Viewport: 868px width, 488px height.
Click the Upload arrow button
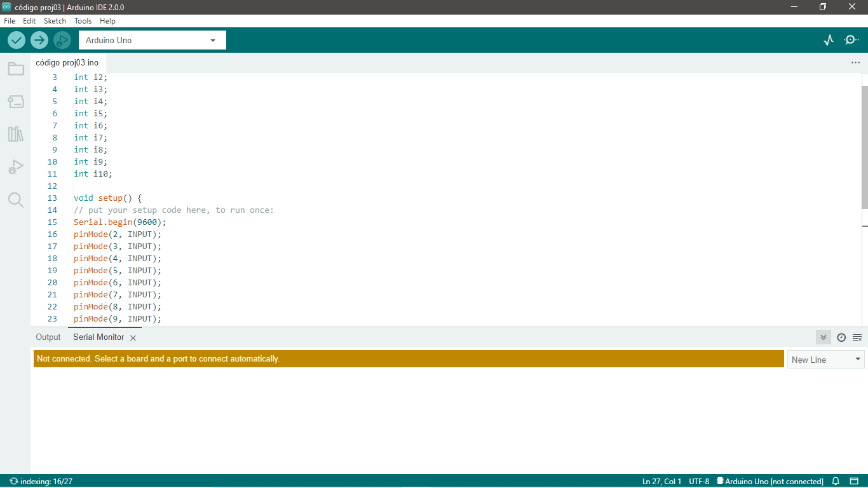click(39, 40)
